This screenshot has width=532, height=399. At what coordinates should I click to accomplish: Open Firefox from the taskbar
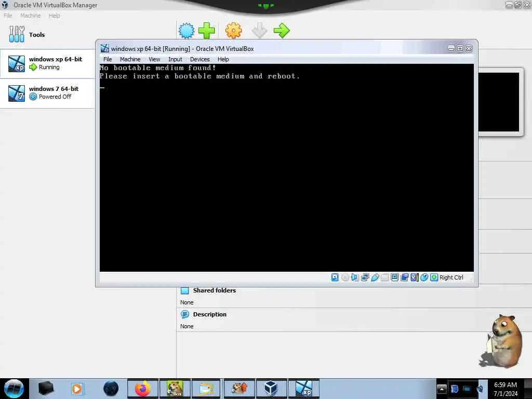(143, 389)
